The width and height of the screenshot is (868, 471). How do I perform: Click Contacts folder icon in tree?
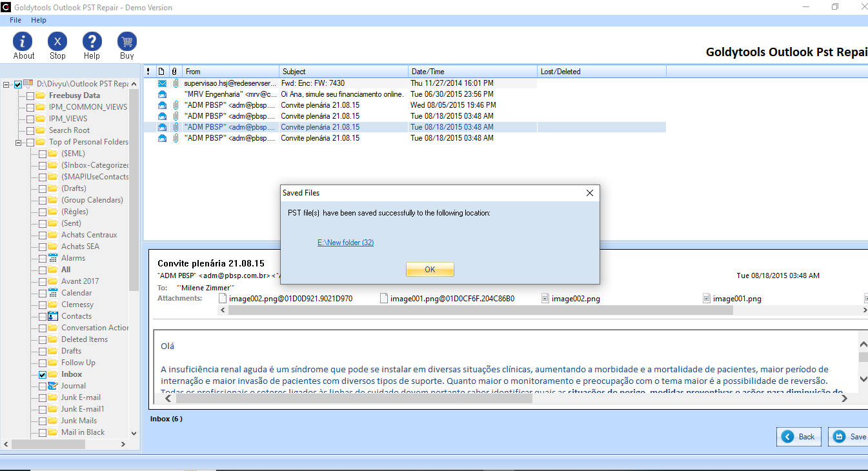(53, 316)
